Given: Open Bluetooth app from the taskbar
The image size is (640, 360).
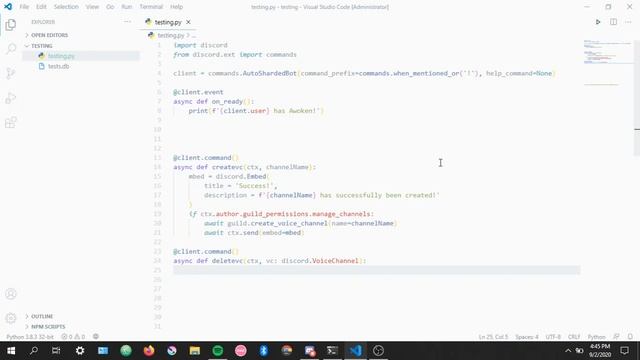Looking at the screenshot, I should pos(264,351).
